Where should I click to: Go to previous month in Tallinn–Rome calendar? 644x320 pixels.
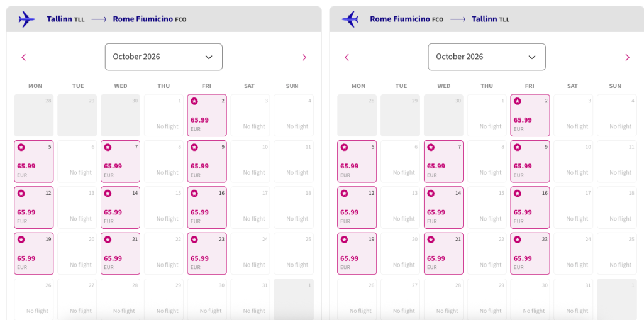click(24, 57)
